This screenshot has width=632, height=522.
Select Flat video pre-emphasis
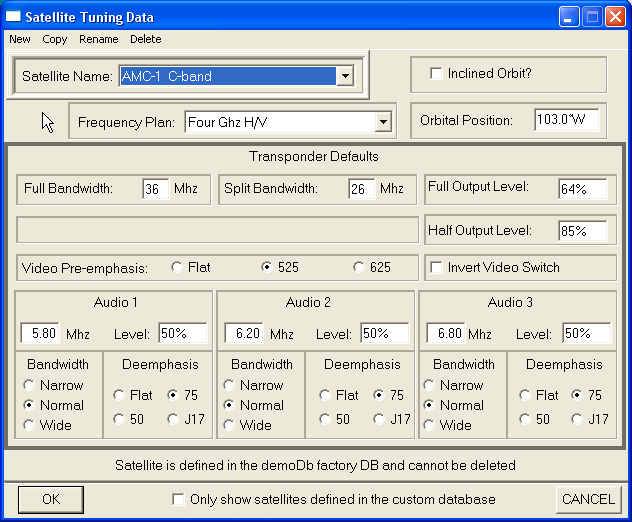coord(178,267)
